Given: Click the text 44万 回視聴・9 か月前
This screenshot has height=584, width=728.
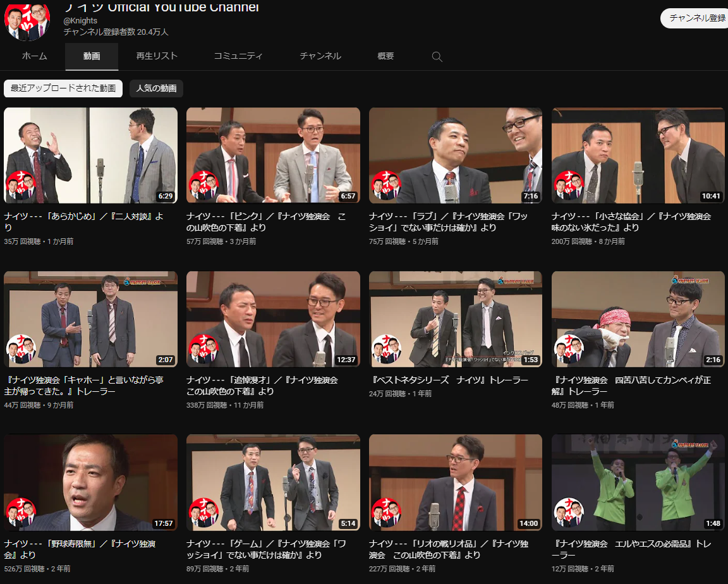Looking at the screenshot, I should [39, 405].
